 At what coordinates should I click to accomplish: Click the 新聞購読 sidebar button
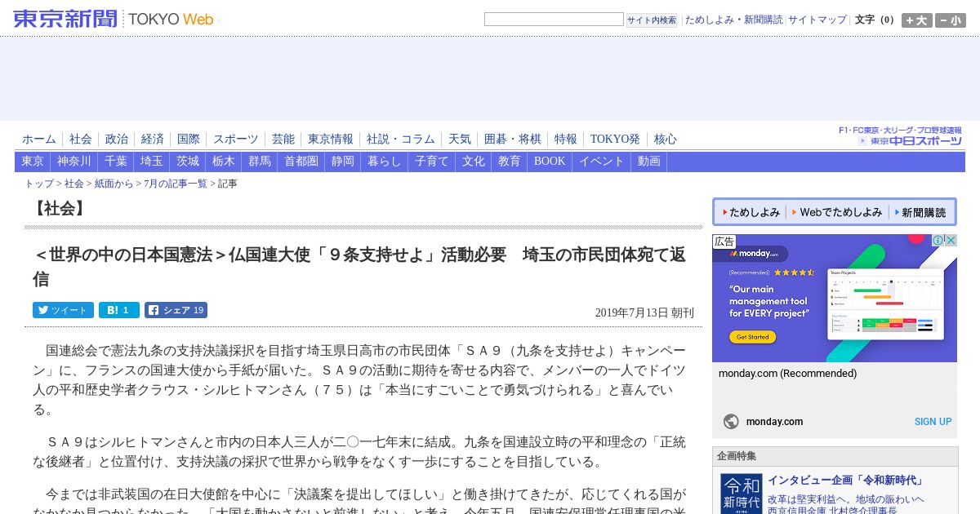pos(920,212)
